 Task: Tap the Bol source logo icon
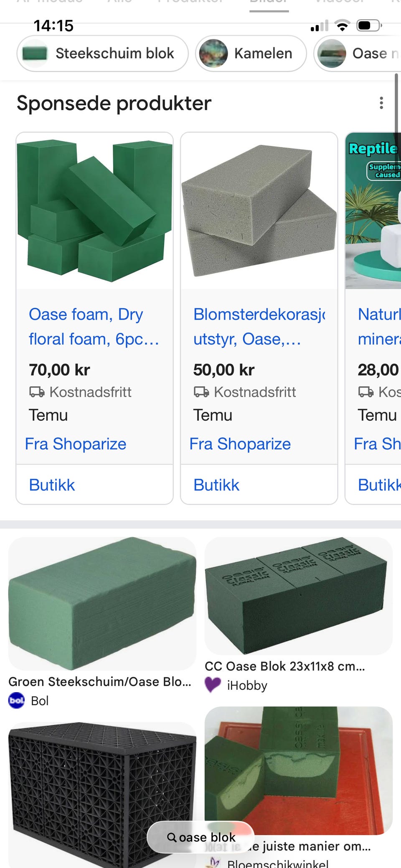click(17, 700)
